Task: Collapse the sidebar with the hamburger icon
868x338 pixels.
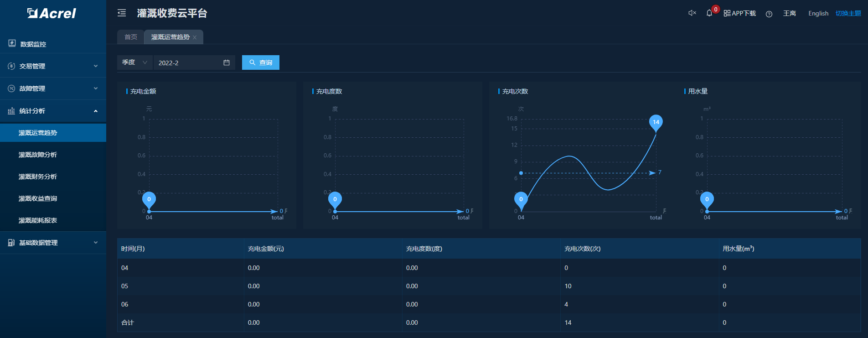Action: [x=122, y=13]
